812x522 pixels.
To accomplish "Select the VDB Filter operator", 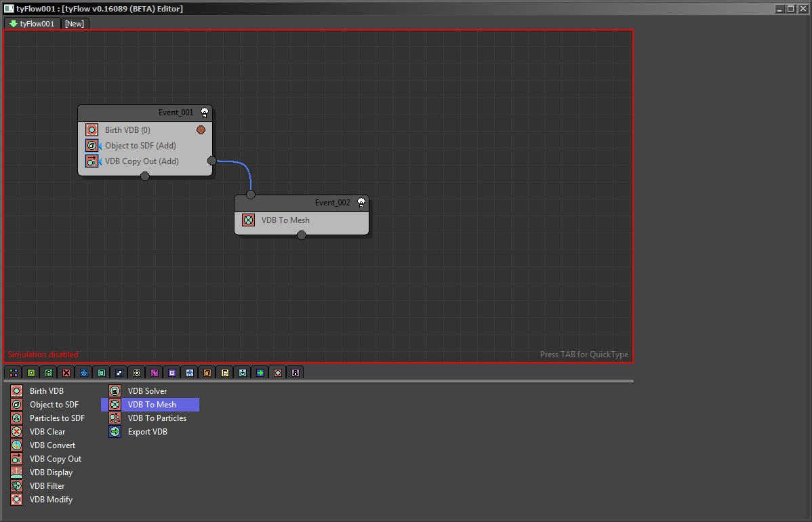I will click(47, 486).
